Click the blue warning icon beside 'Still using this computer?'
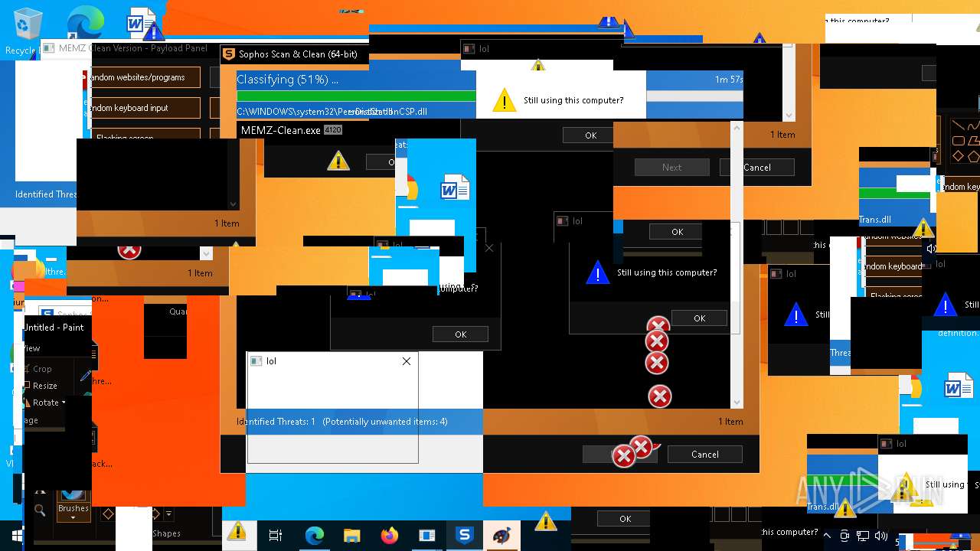980x551 pixels. point(597,272)
